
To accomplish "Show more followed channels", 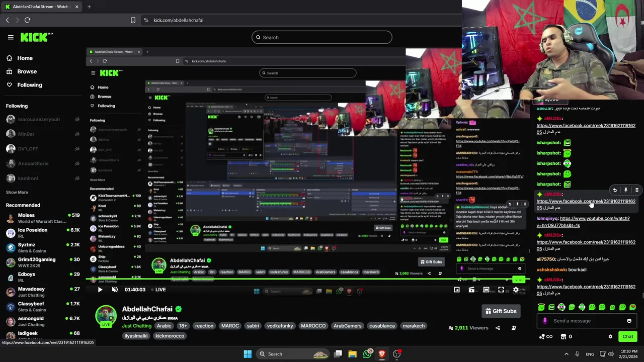I will coord(17,192).
